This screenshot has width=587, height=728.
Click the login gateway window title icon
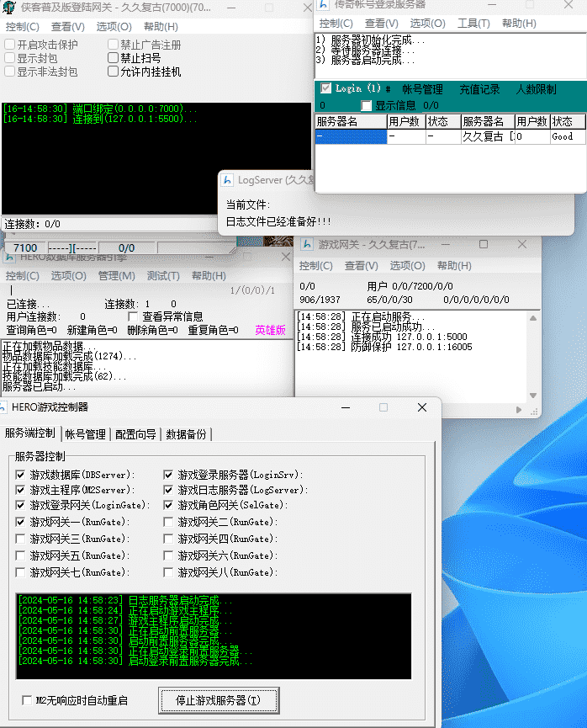coord(8,7)
